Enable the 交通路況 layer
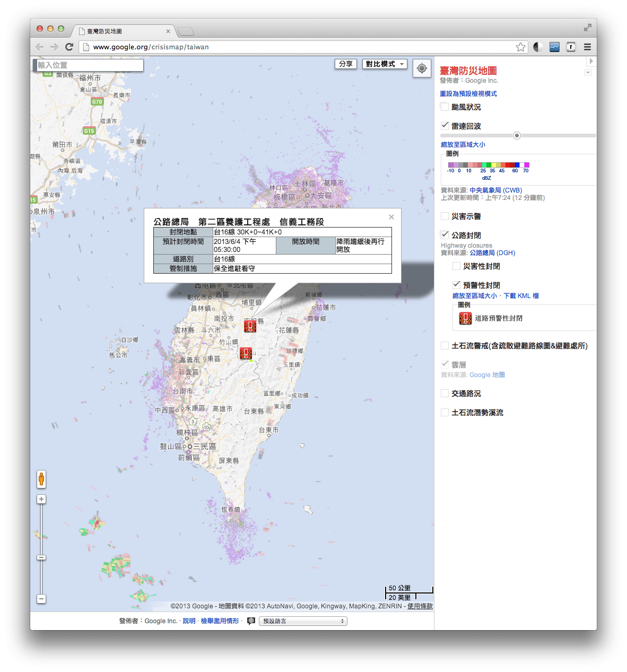This screenshot has height=672, width=627. [444, 394]
